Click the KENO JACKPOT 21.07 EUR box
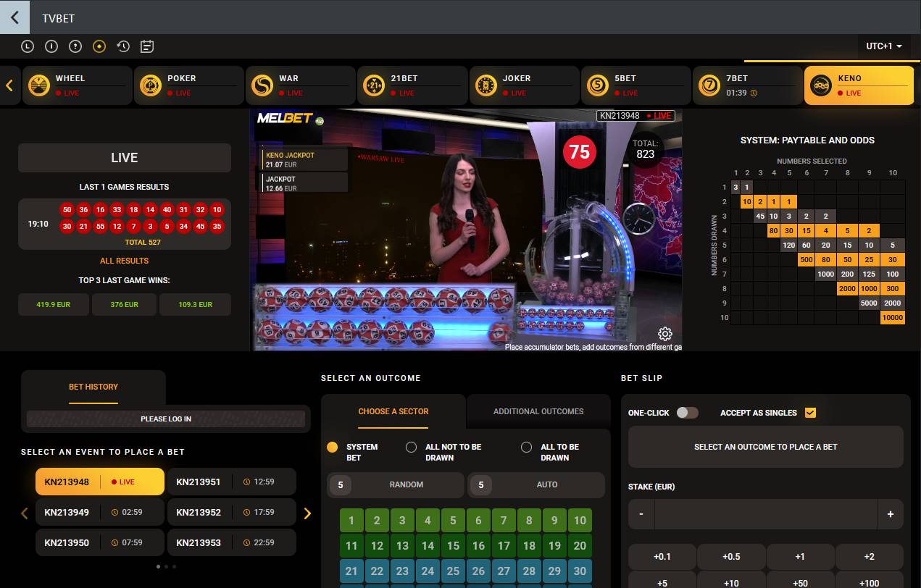The height and width of the screenshot is (588, 921). click(305, 159)
